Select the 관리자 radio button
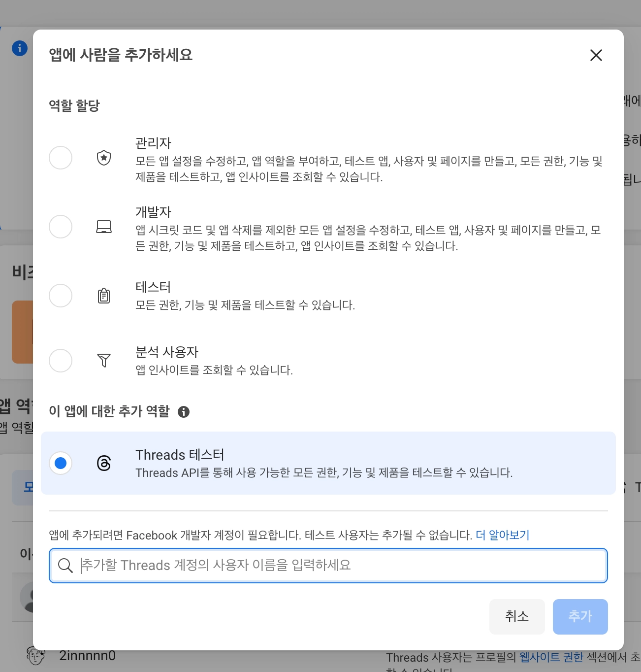641x672 pixels. (61, 158)
